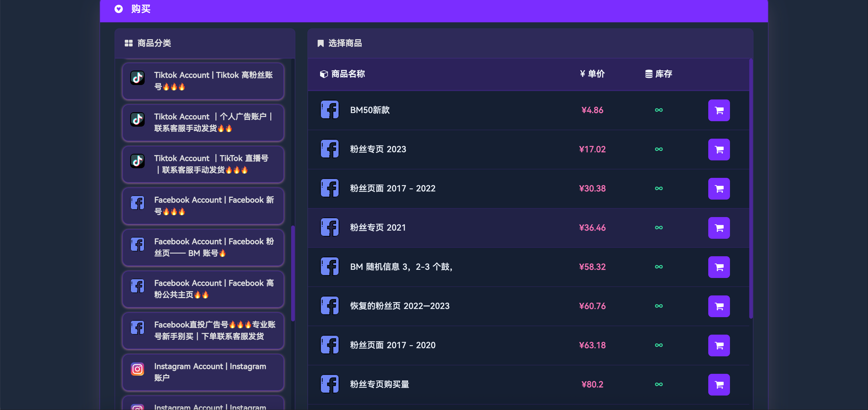Open Facebook 高粉公共主页 category
The height and width of the screenshot is (410, 868).
coord(203,289)
